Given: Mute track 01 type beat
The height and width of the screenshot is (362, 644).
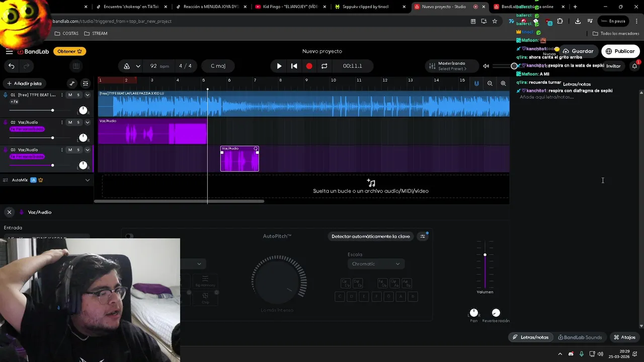Looking at the screenshot, I should pyautogui.click(x=70, y=95).
